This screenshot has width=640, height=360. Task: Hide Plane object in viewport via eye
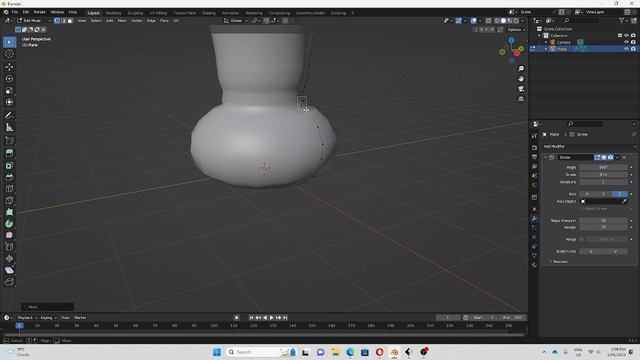(x=627, y=49)
